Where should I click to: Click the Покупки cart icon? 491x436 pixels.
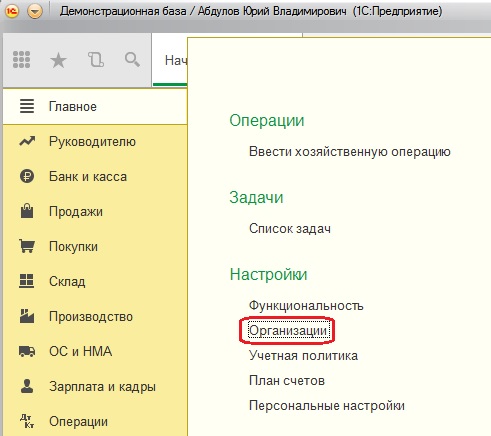pos(27,246)
